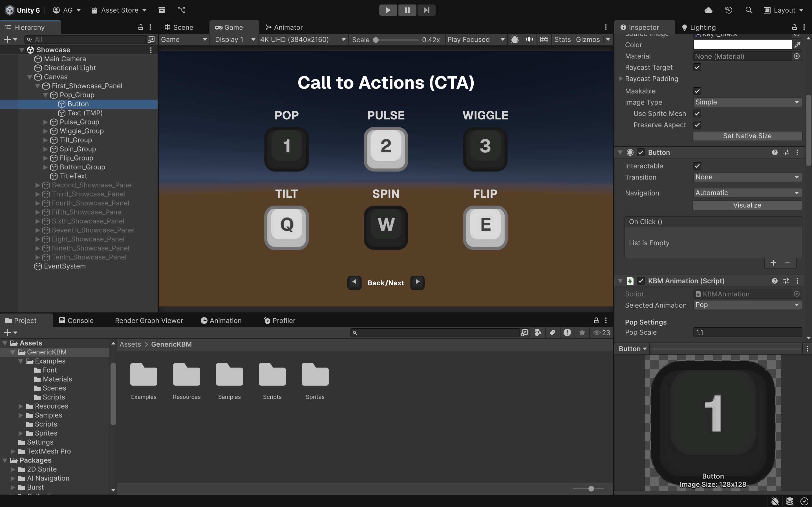Click the cloud services icon
The width and height of the screenshot is (812, 507).
tap(709, 10)
